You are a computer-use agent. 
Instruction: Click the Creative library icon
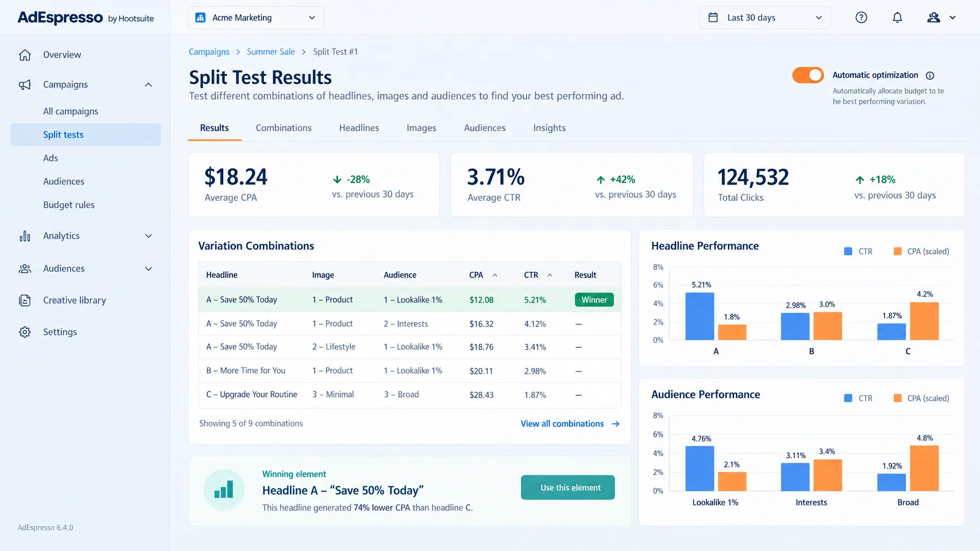(x=25, y=301)
